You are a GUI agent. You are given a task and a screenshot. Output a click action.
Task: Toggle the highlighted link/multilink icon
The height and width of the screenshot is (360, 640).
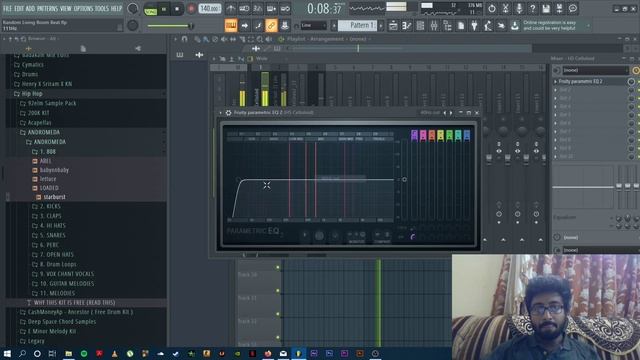(271, 26)
